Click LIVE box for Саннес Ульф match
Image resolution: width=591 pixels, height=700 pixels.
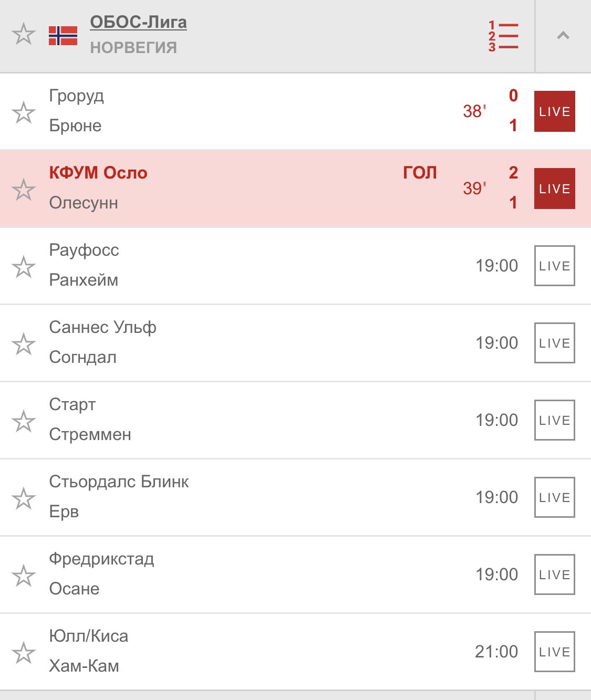click(554, 343)
